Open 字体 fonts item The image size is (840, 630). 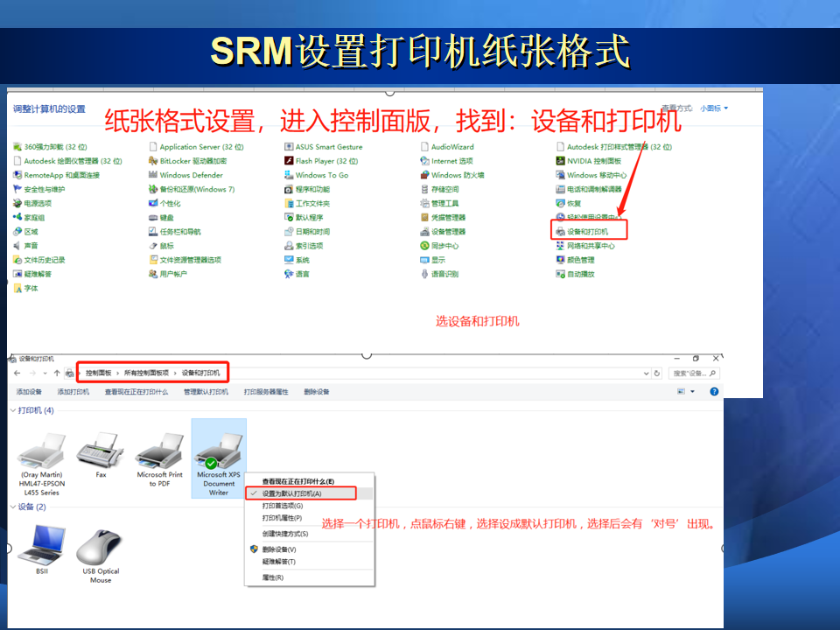(x=25, y=288)
